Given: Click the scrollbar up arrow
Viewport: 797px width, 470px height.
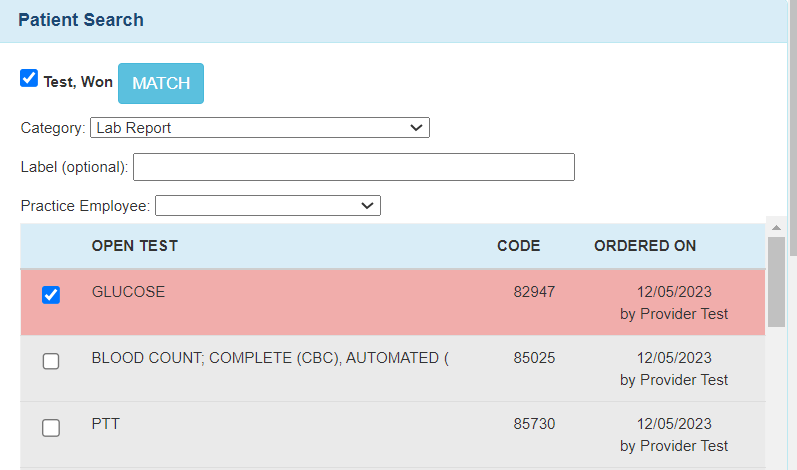Looking at the screenshot, I should click(x=776, y=226).
